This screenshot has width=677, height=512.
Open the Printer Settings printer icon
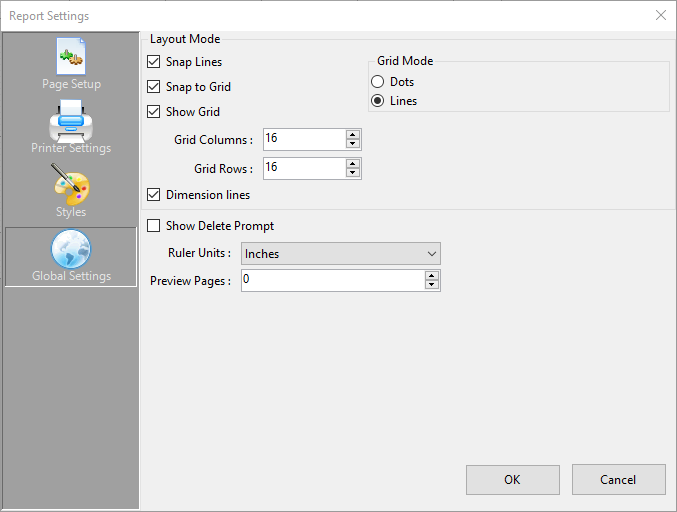71,121
